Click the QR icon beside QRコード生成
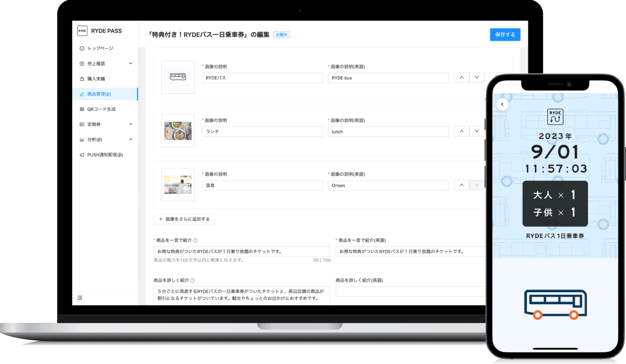The image size is (626, 364). [x=82, y=109]
